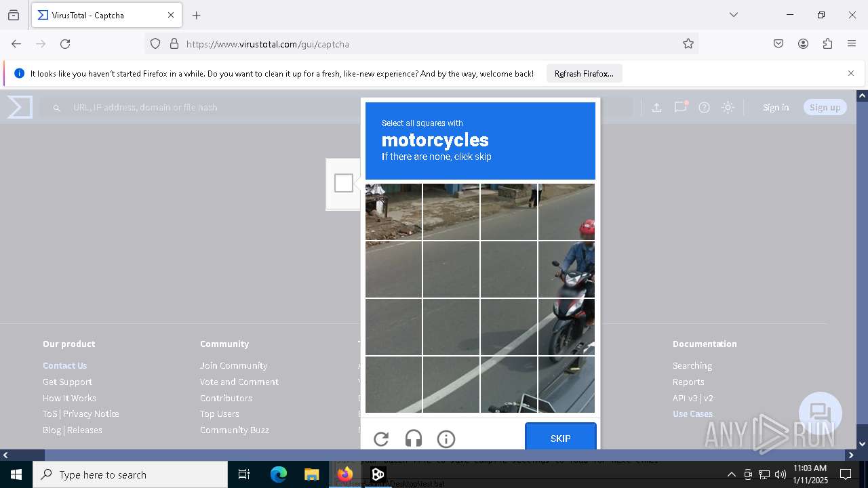Viewport: 868px width, 488px height.
Task: Open the site security shield icon
Action: tap(155, 43)
